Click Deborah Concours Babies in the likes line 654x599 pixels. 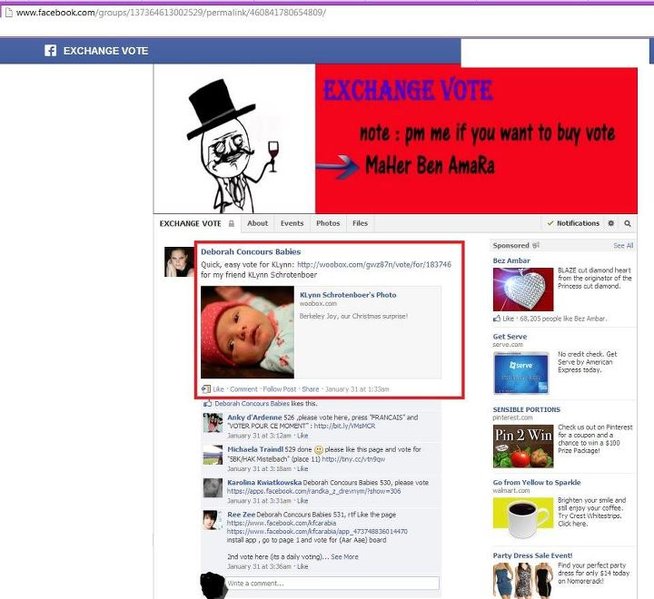(252, 403)
